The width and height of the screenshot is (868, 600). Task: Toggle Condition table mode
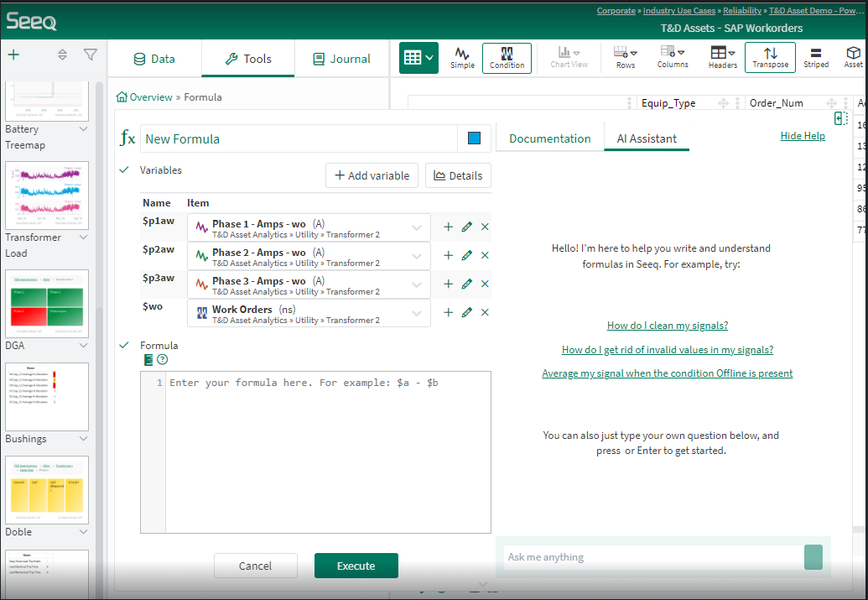(x=507, y=57)
